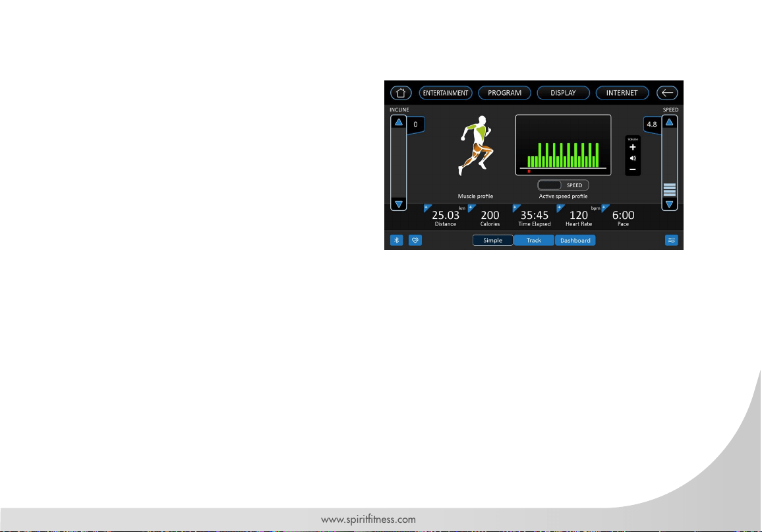This screenshot has height=532, width=762.
Task: Switch to the Dashboard view tab
Action: pyautogui.click(x=575, y=240)
